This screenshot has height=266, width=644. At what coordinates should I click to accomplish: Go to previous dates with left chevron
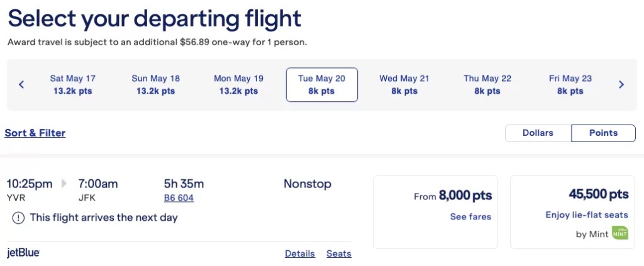click(x=21, y=84)
